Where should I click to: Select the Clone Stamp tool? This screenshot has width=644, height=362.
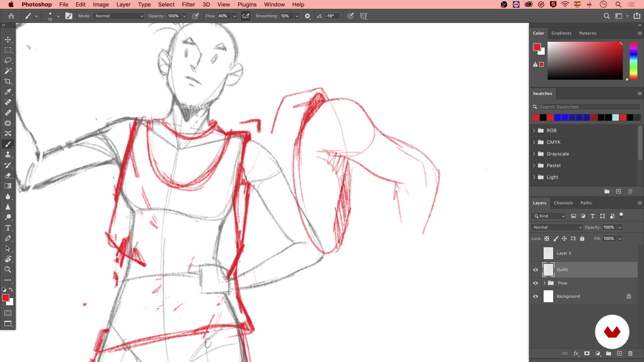click(x=8, y=155)
